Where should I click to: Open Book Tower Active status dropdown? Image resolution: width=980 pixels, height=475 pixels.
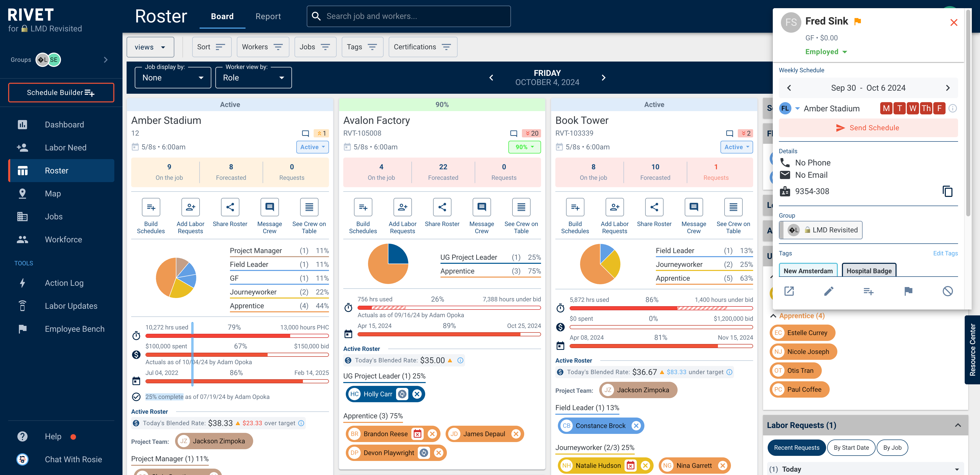click(737, 147)
